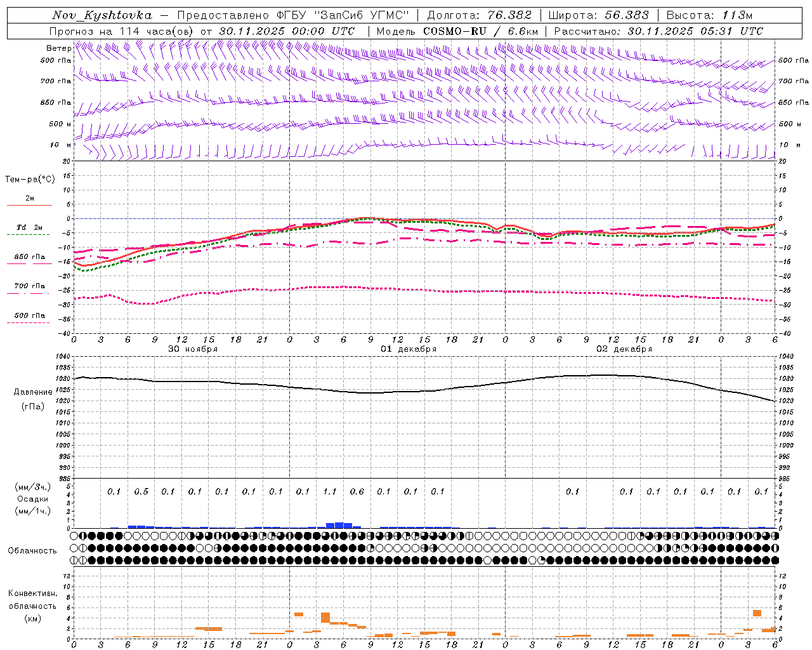This screenshot has width=812, height=650.
Task: Click the '0.6' precipitation value
Action: (357, 491)
